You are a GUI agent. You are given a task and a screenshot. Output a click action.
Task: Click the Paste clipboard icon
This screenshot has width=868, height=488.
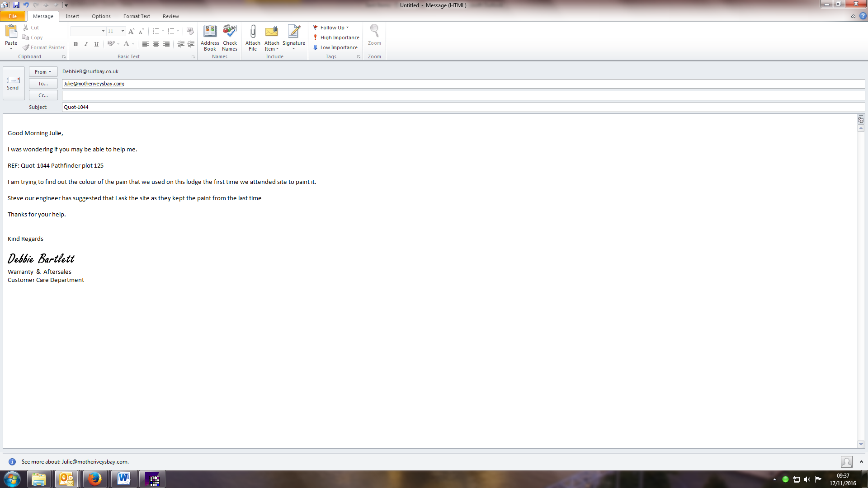11,32
